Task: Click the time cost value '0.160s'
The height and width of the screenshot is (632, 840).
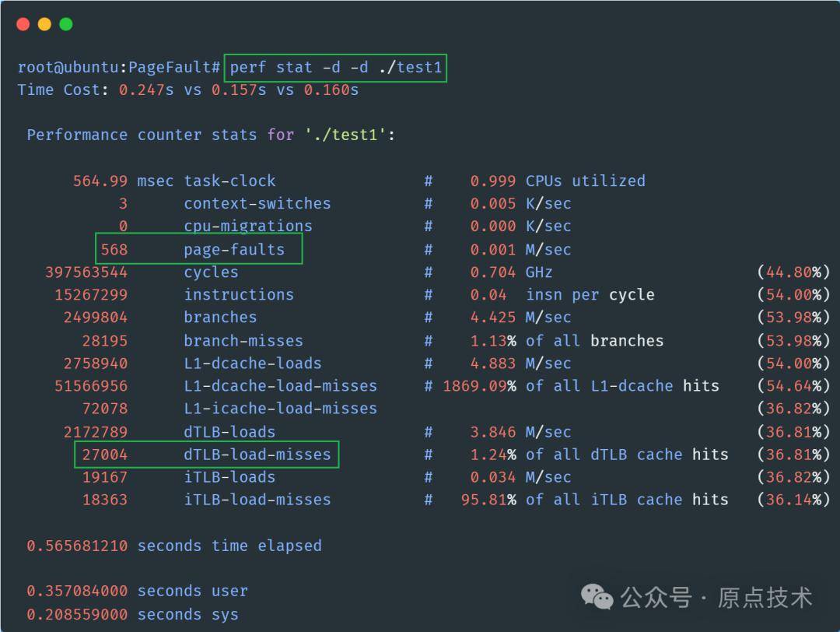Action: (x=331, y=90)
